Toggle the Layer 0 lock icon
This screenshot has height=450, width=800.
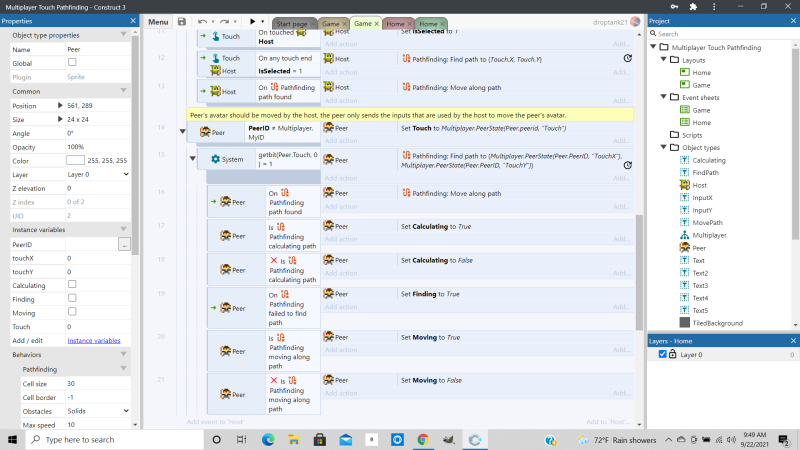point(672,354)
